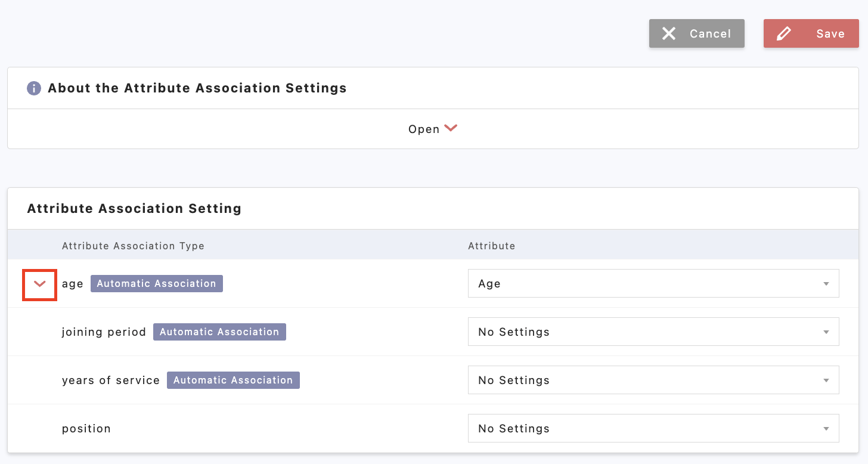Open the years of service attribute dropdown

coord(653,381)
